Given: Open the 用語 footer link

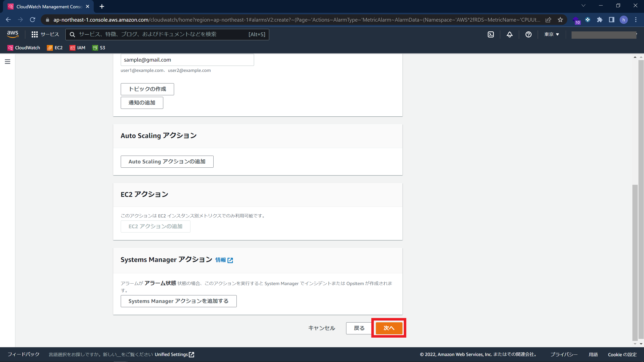Looking at the screenshot, I should 593,354.
